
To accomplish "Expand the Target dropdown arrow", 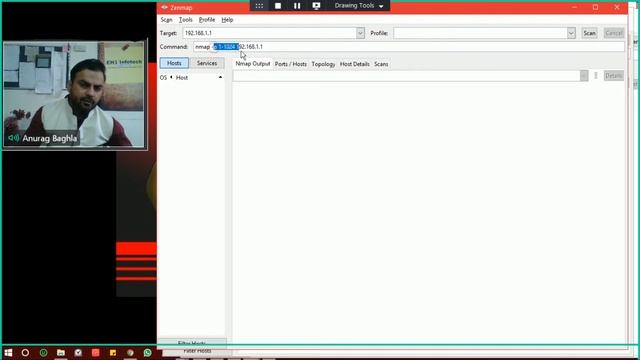I will click(360, 33).
